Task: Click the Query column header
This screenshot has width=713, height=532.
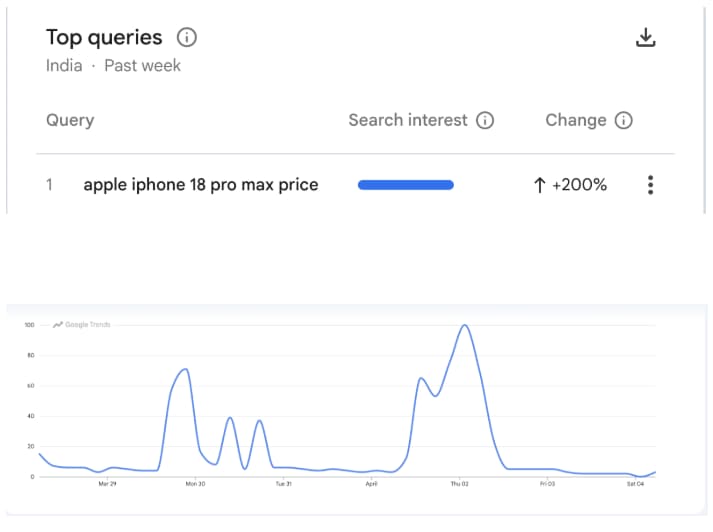Action: [70, 121]
